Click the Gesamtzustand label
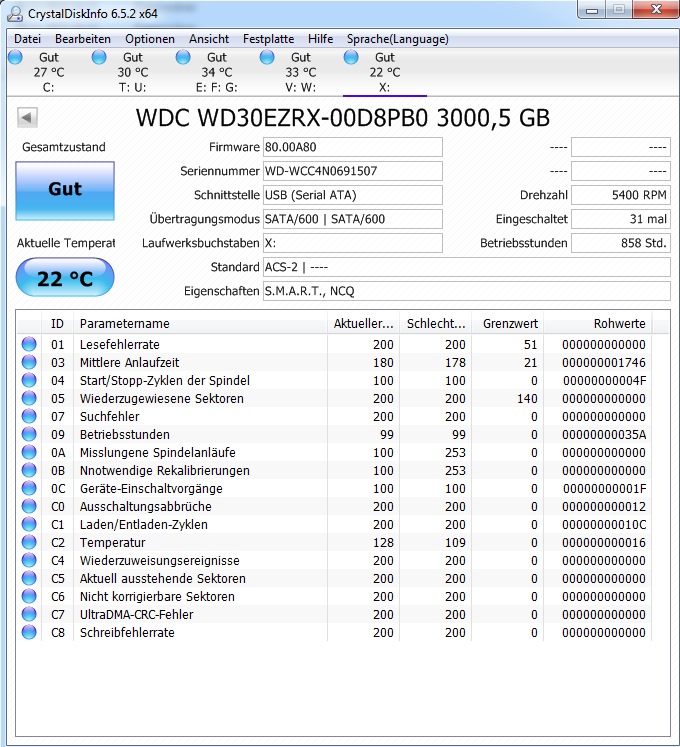This screenshot has width=680, height=747. [x=64, y=147]
